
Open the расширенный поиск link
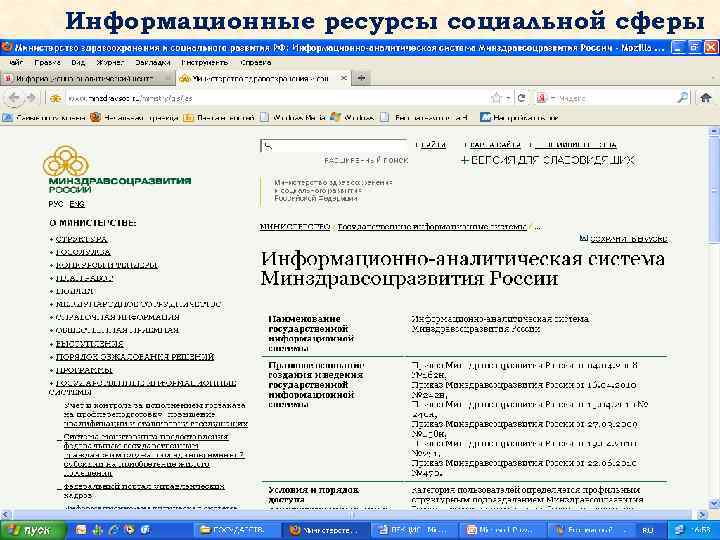coord(366,160)
